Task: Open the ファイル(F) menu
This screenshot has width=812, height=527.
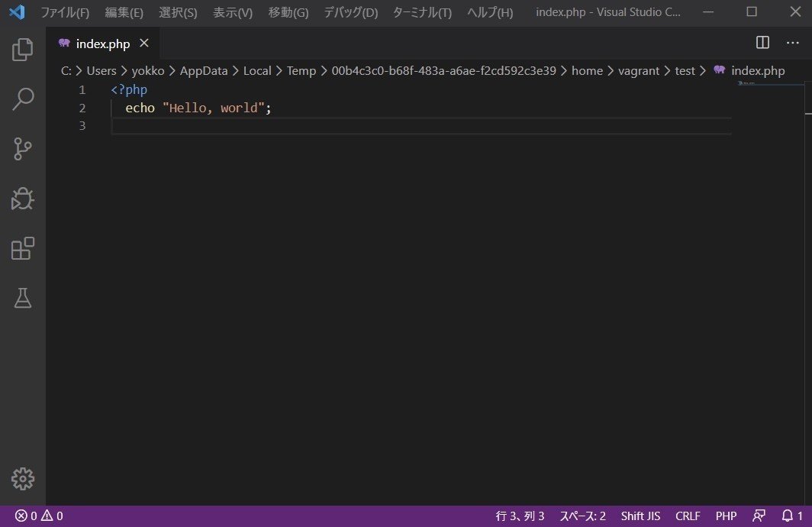Action: (x=65, y=12)
